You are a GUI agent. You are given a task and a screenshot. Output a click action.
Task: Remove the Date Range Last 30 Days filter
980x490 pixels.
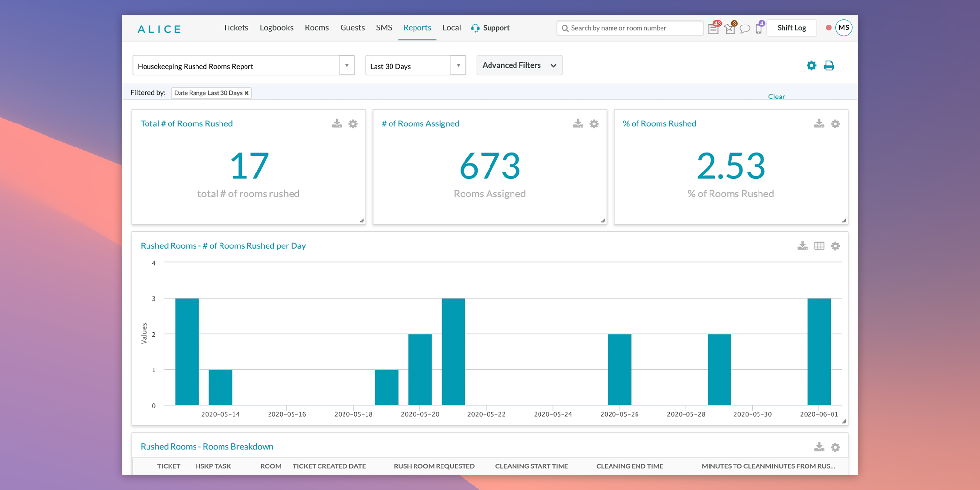247,93
